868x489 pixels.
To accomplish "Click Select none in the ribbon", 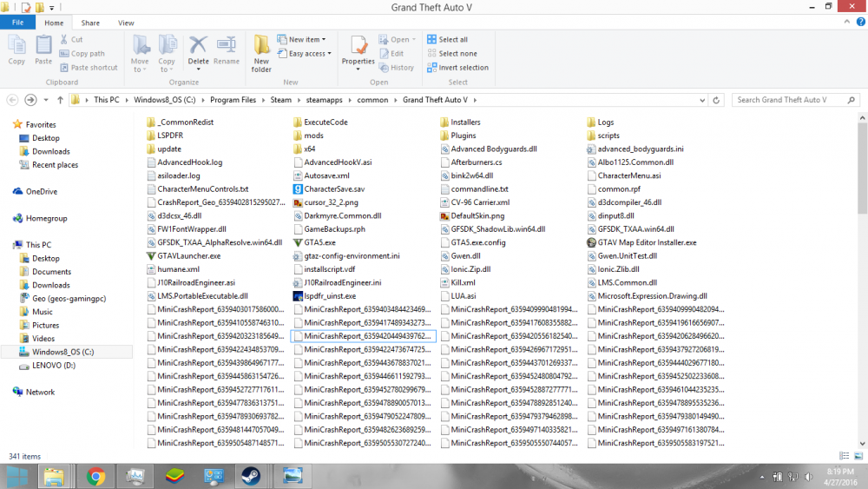I will click(x=451, y=54).
